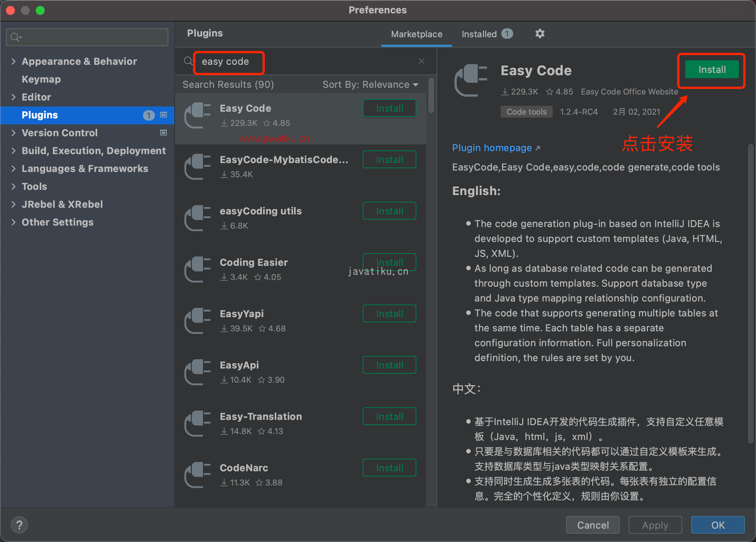Click the Code tools tag

526,112
